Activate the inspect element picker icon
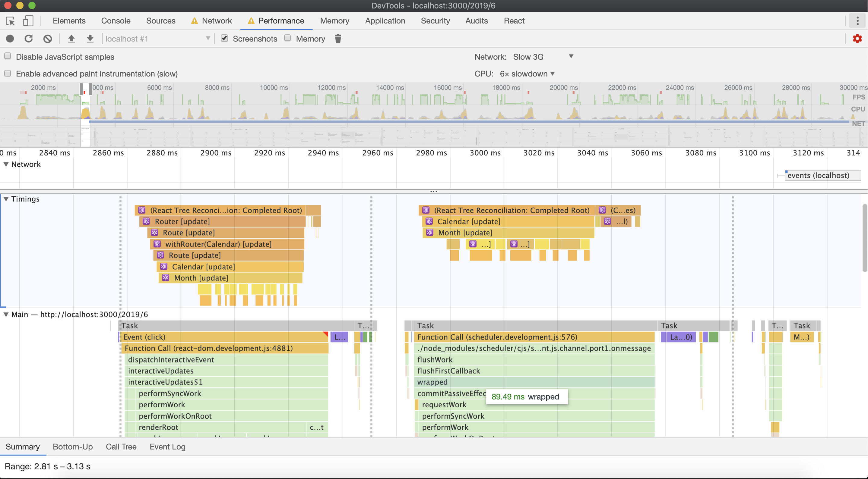The width and height of the screenshot is (868, 479). point(11,21)
